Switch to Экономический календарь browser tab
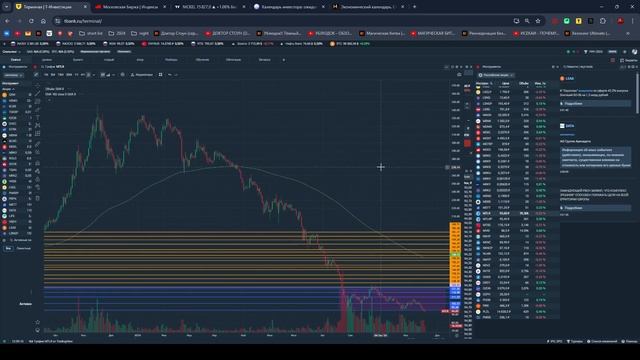Image resolution: width=640 pixels, height=360 pixels. coord(367,7)
